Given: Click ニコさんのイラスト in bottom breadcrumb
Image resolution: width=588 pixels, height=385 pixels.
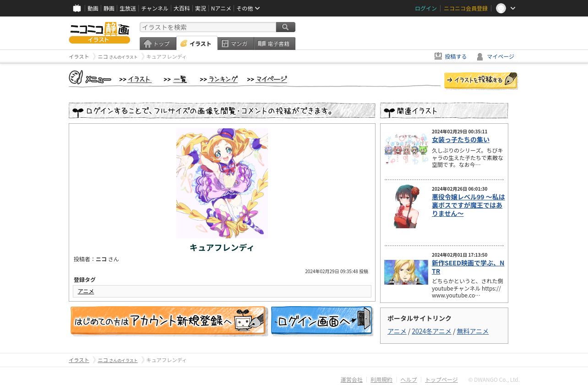Looking at the screenshot, I should pos(118,360).
